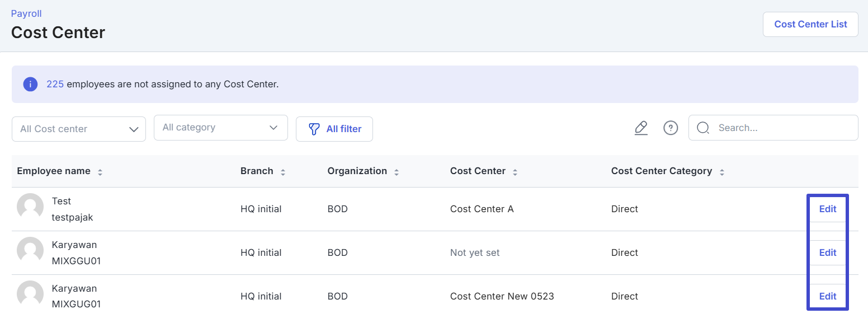Viewport: 868px width, 318px height.
Task: Open the All filter button
Action: click(x=334, y=129)
